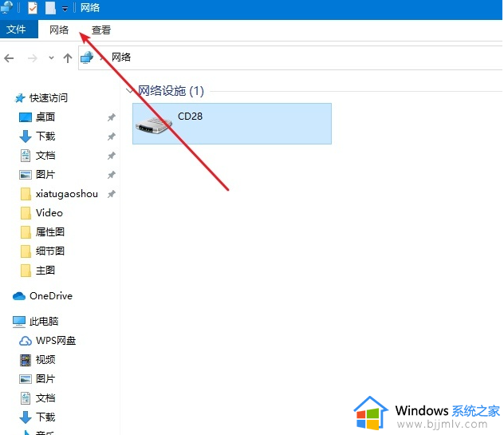Click the 视频 film icon
Viewport: 504px width, 435px height.
pos(26,360)
